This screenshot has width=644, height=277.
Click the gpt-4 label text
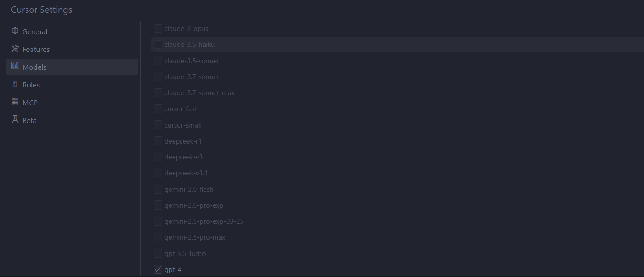point(173,269)
